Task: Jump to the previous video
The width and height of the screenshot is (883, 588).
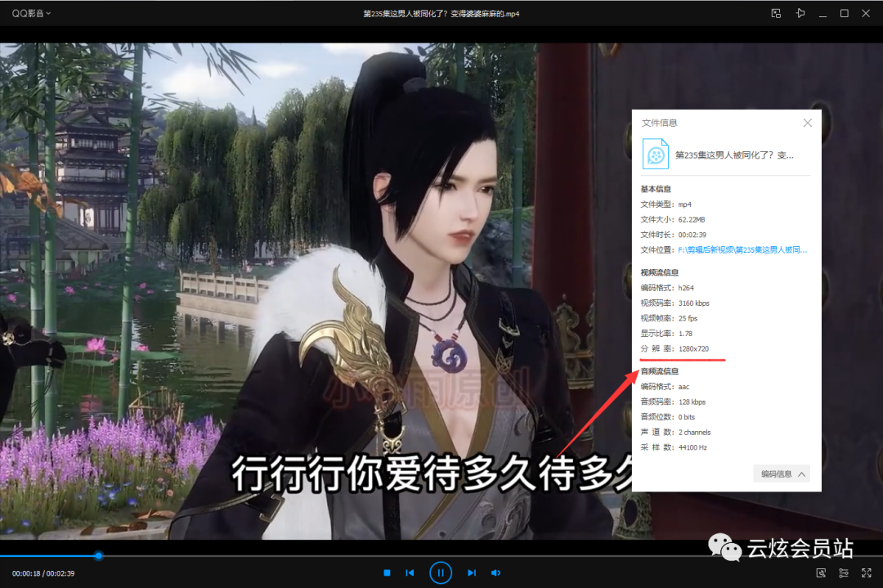Action: (410, 572)
